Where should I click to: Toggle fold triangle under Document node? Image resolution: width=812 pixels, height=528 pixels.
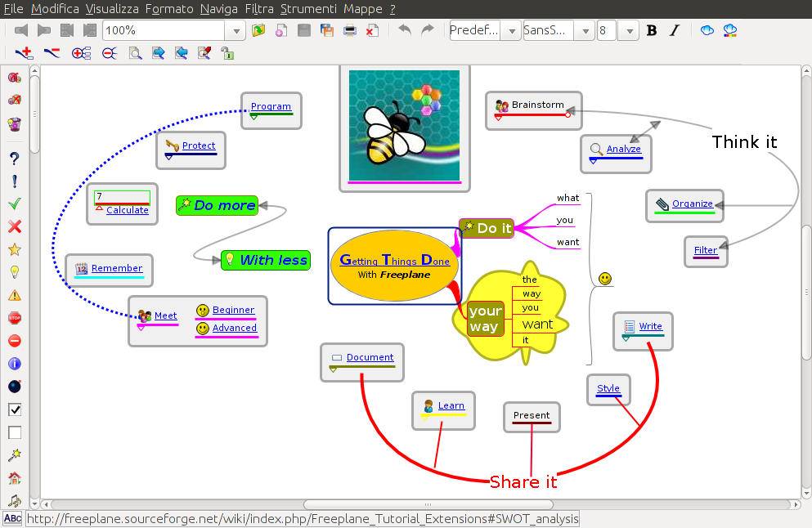click(333, 369)
